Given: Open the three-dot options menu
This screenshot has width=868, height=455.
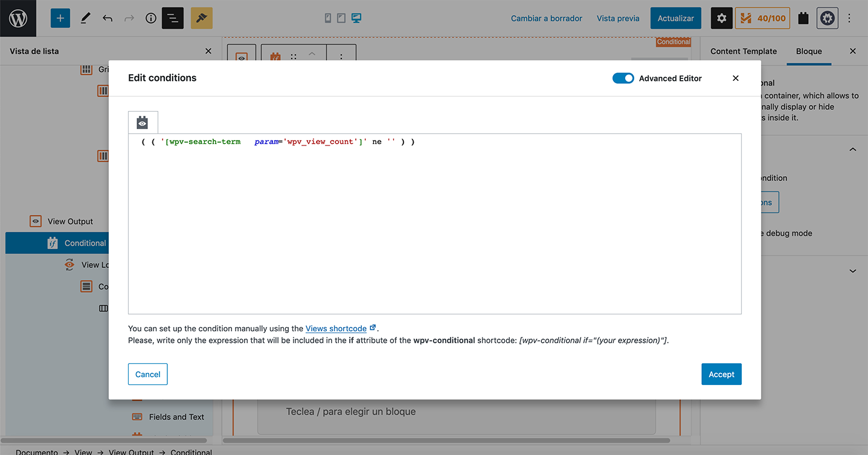Looking at the screenshot, I should tap(849, 18).
